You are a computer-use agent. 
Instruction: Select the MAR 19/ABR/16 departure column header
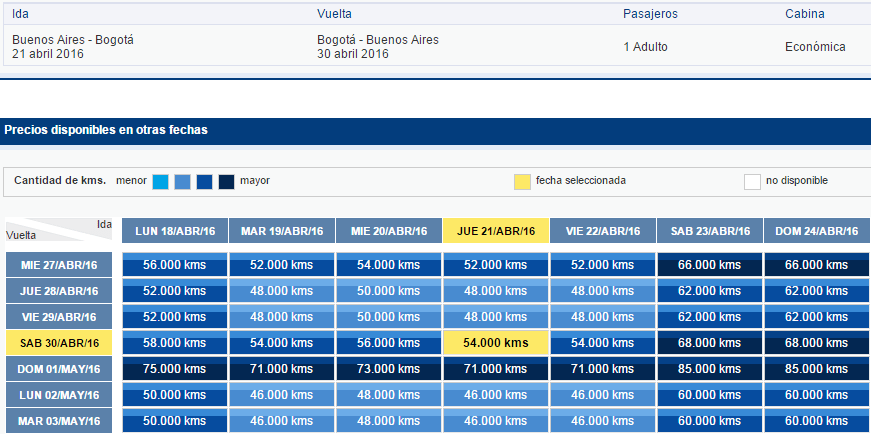point(282,231)
